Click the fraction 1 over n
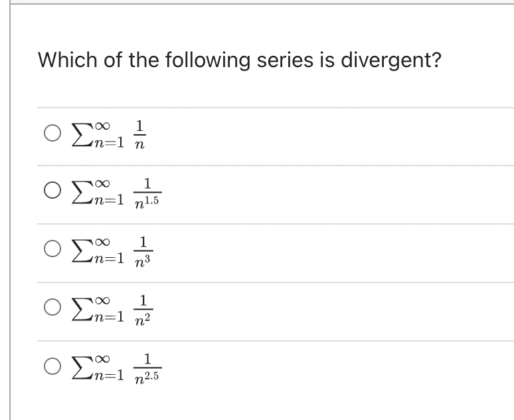The width and height of the screenshot is (514, 420). click(140, 134)
